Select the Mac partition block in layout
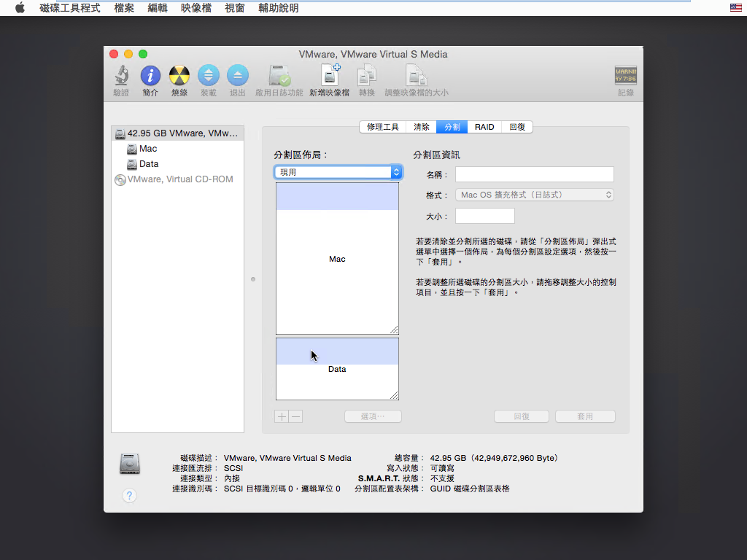 pos(337,259)
